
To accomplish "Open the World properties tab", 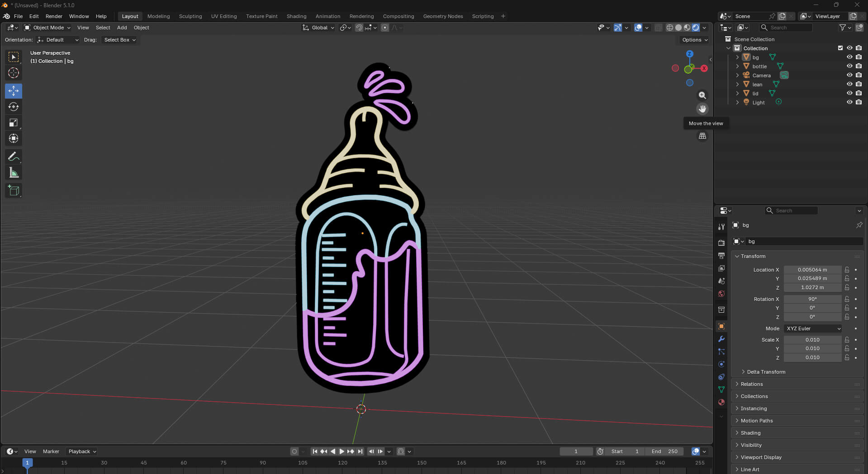I will (x=721, y=294).
